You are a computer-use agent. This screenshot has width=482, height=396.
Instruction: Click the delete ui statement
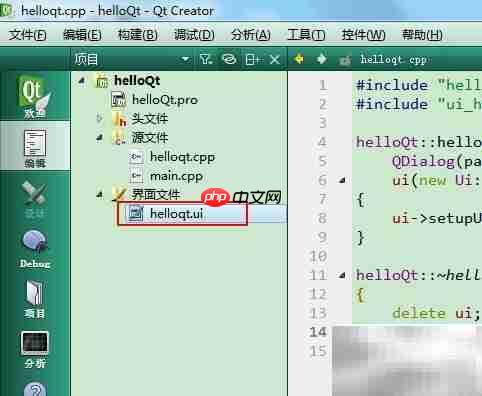[436, 313]
